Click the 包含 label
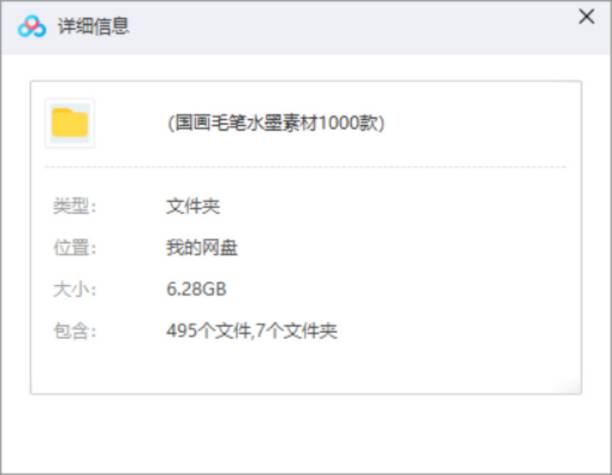Image resolution: width=612 pixels, height=475 pixels. 74,331
